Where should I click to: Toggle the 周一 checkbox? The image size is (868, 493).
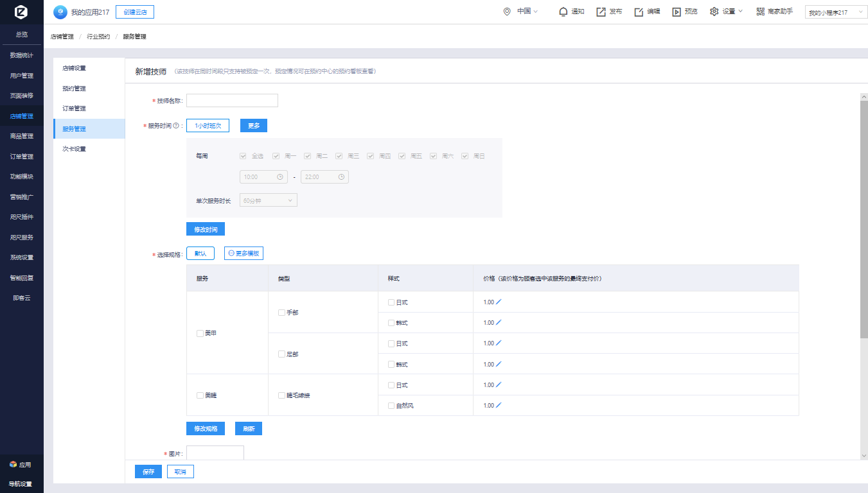pyautogui.click(x=276, y=156)
